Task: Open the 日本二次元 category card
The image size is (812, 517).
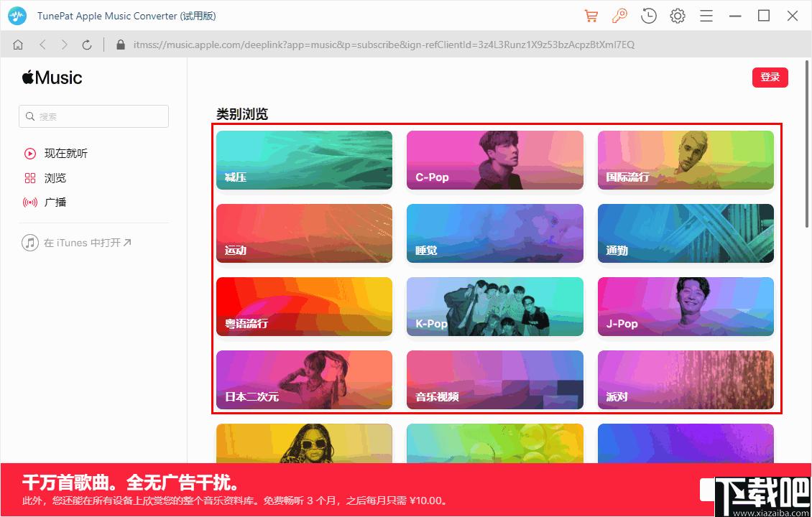Action: 304,380
